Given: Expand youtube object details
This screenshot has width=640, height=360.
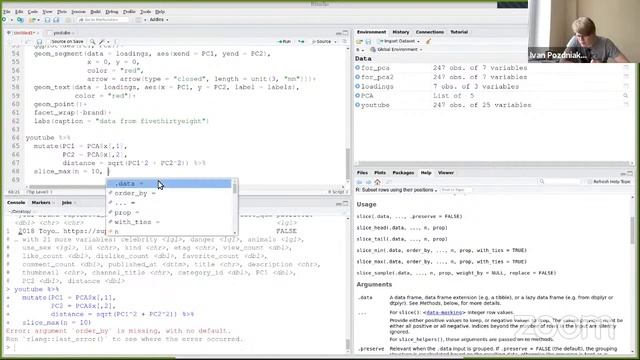Looking at the screenshot, I should [x=358, y=105].
